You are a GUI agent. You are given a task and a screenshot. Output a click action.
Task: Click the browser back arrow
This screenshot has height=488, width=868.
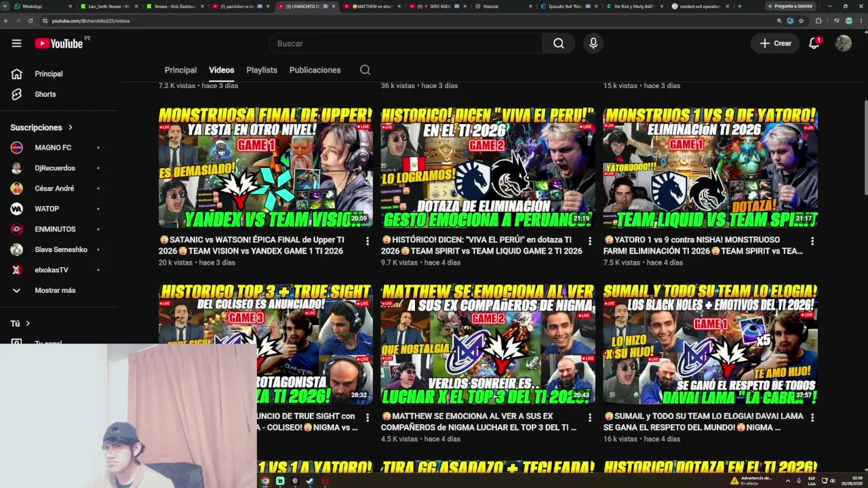[x=6, y=21]
